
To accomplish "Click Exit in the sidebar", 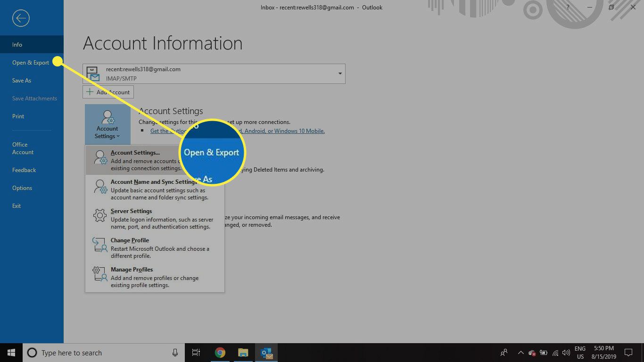I will pos(32,206).
